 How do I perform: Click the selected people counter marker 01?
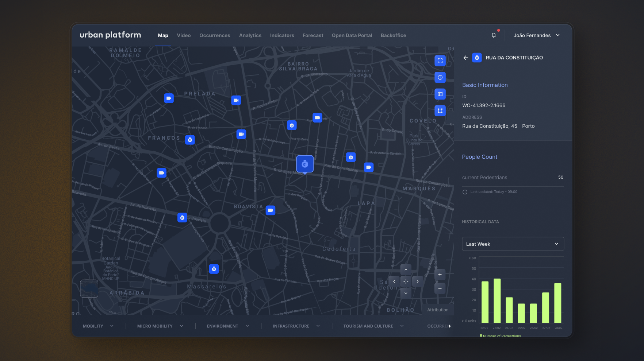[305, 164]
